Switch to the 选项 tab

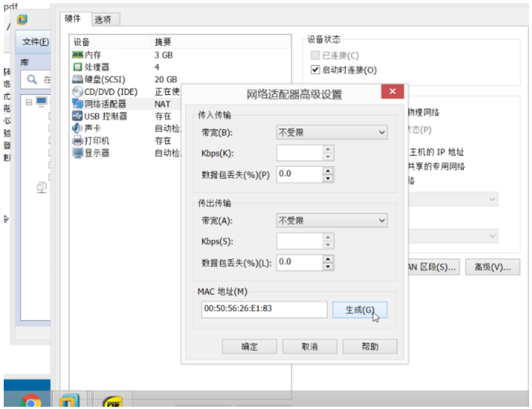click(x=106, y=19)
